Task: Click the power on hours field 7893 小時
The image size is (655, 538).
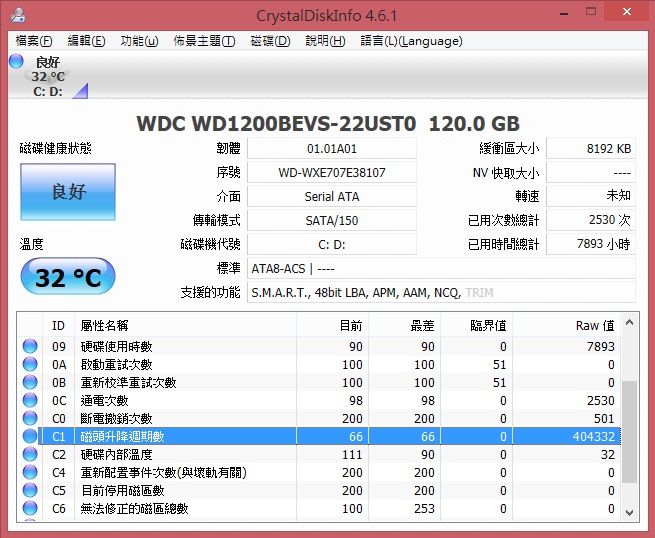Action: [x=591, y=244]
